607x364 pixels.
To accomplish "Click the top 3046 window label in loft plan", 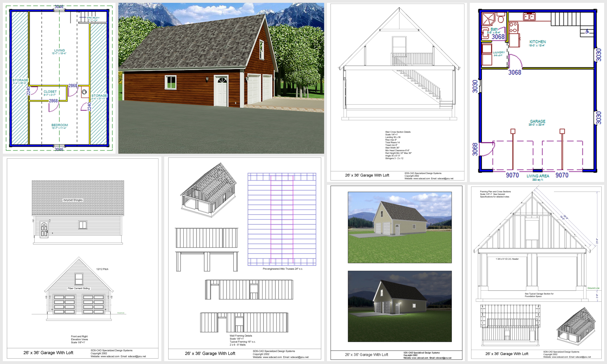I will 59,7.
